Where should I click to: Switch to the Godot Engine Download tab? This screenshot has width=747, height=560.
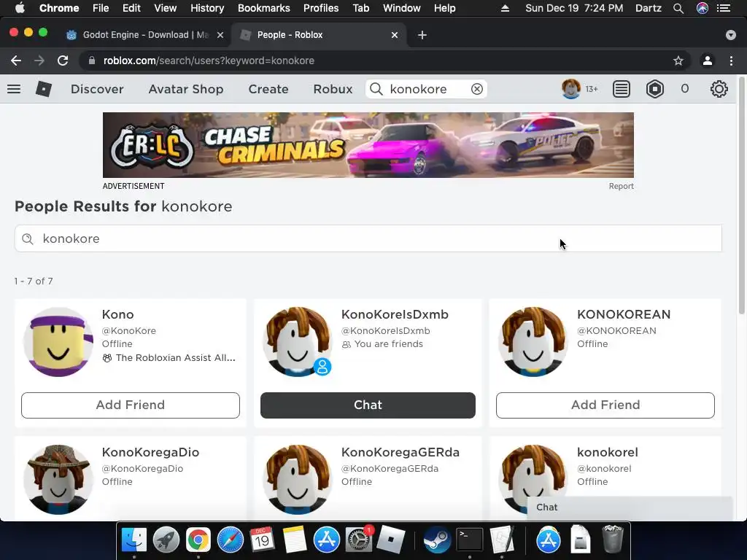tap(145, 35)
